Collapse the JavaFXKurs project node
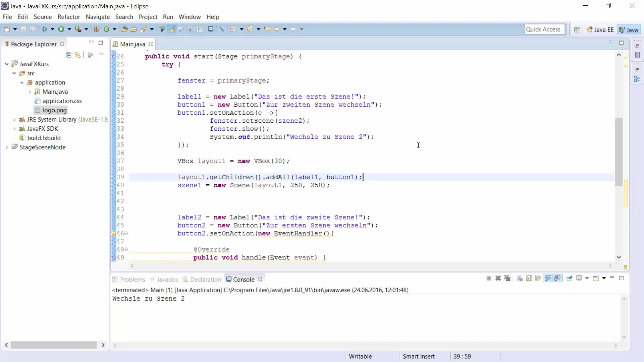The image size is (644, 362). click(6, 64)
